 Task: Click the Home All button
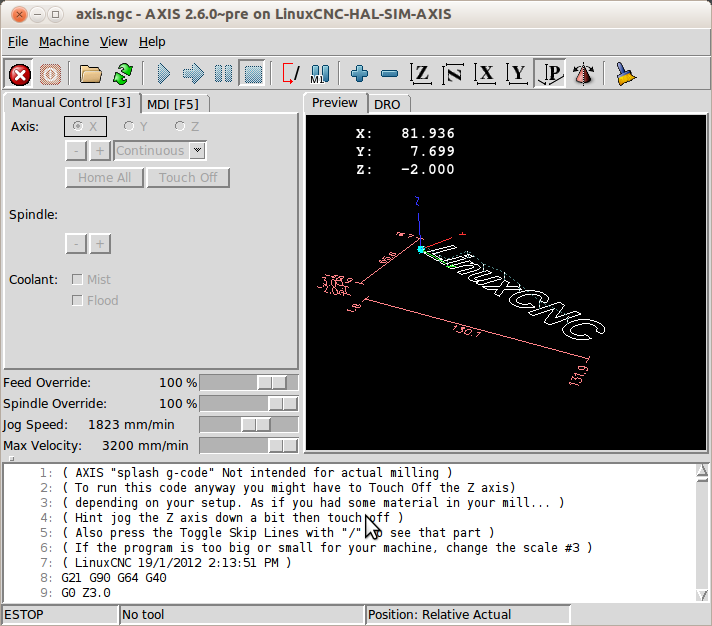pyautogui.click(x=104, y=177)
